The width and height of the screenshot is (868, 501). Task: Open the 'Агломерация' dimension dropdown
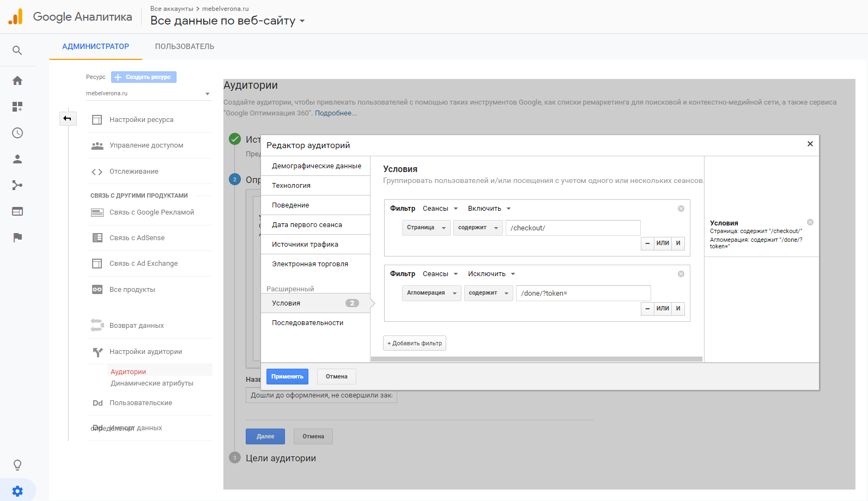tap(432, 293)
